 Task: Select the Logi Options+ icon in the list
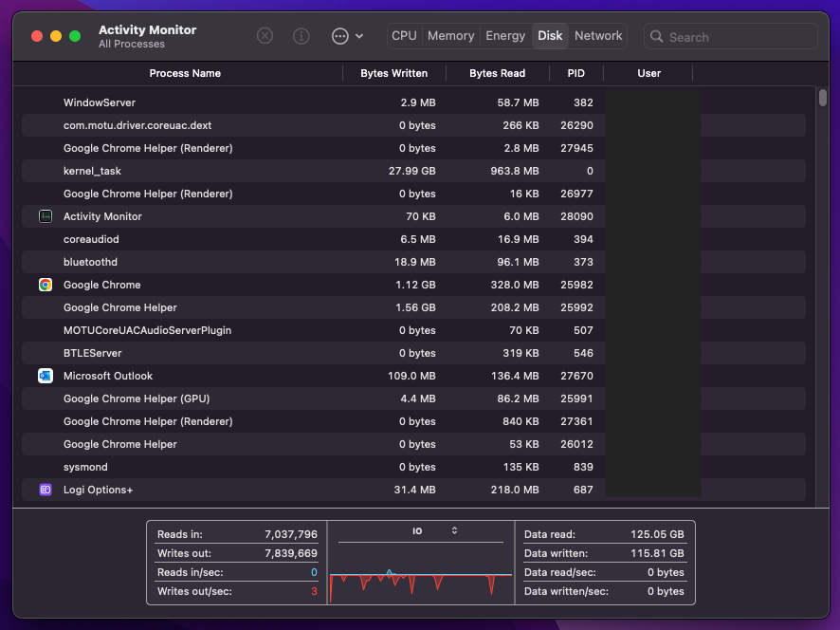pos(46,491)
